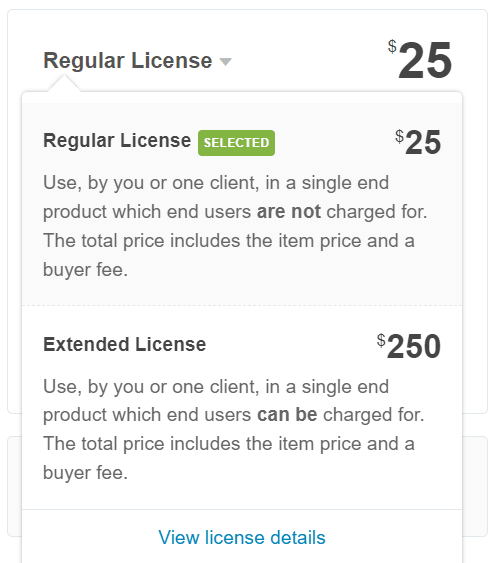This screenshot has height=563, width=501.
Task: Select the Extended License option title
Action: pyautogui.click(x=125, y=344)
